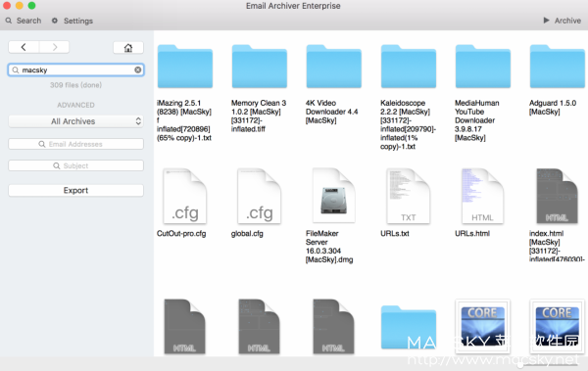The height and width of the screenshot is (371, 588).
Task: Click the 'URLs.html' file name
Action: (x=472, y=234)
